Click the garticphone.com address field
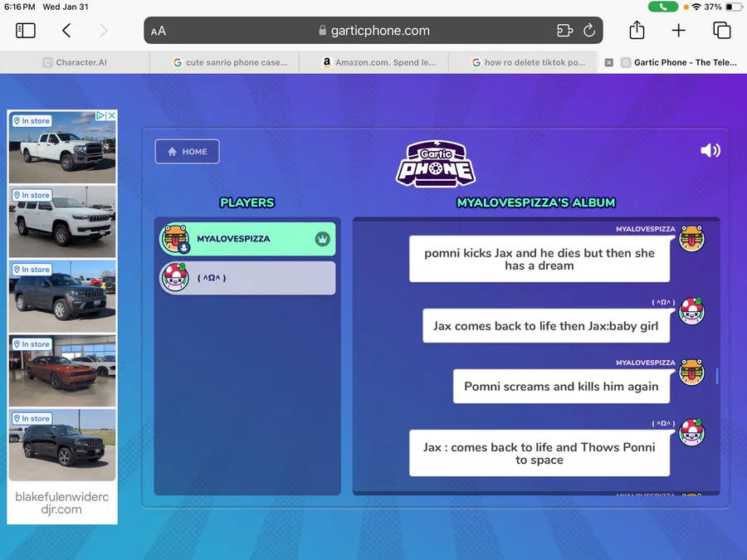 pos(373,31)
